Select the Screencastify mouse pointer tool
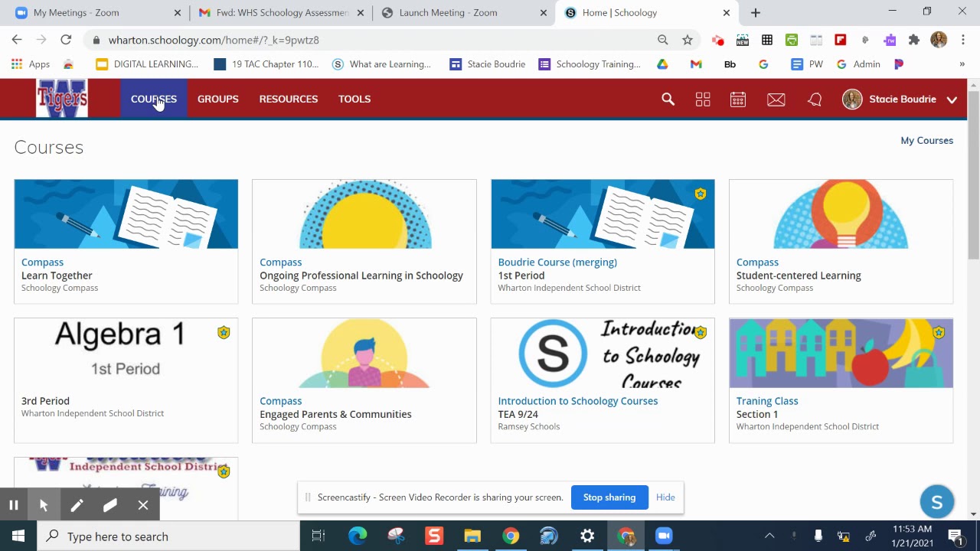The height and width of the screenshot is (551, 980). [x=44, y=505]
